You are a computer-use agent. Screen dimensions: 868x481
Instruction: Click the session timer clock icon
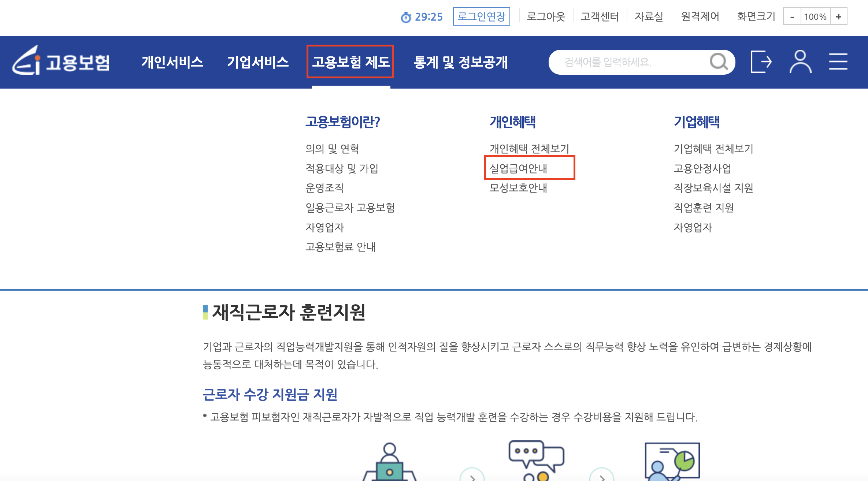coord(406,17)
